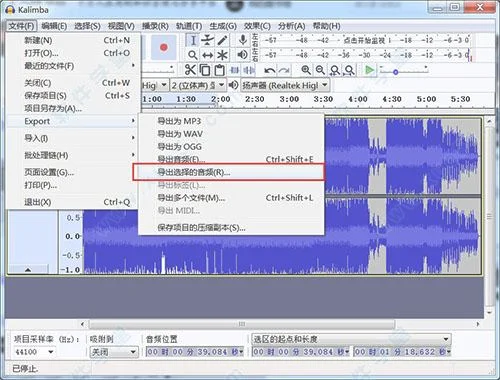500x380 pixels.
Task: Expand the 批处理链(H) submenu
Action: pos(73,155)
